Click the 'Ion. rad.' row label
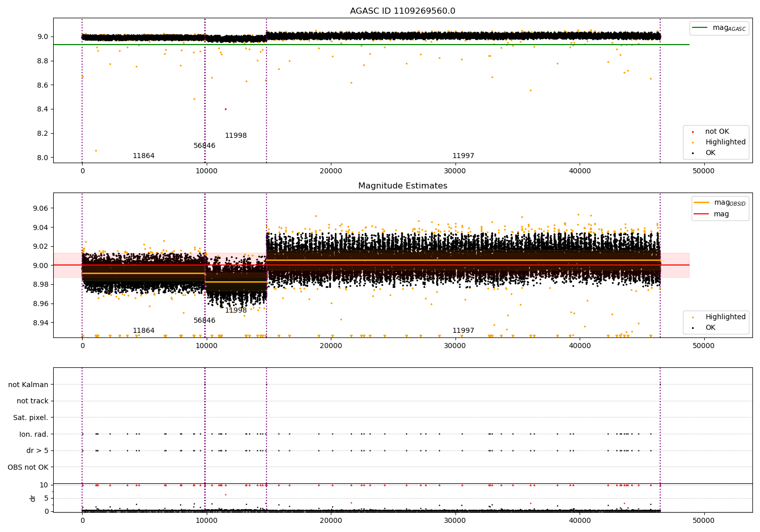Screen dimensions: 760x532 tap(34, 434)
